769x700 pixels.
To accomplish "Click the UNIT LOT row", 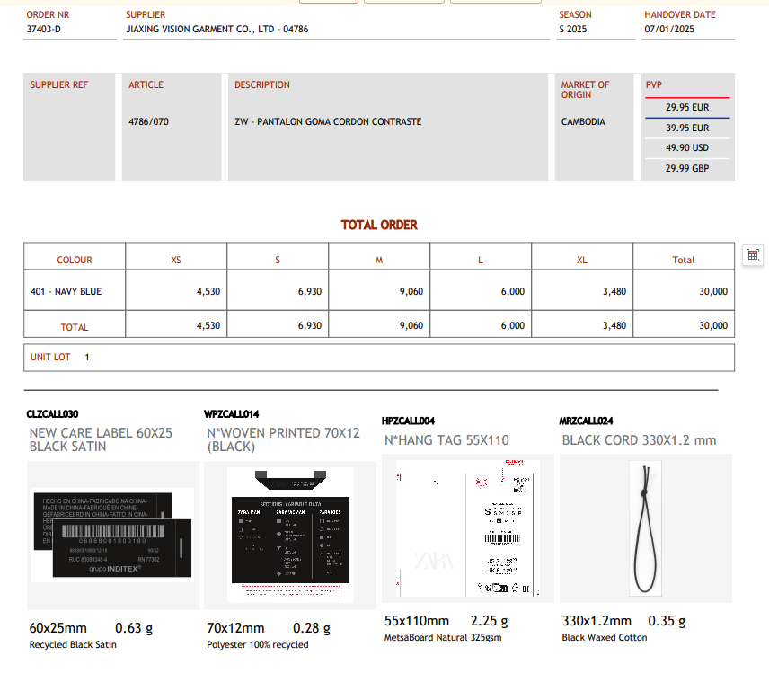I will point(378,358).
